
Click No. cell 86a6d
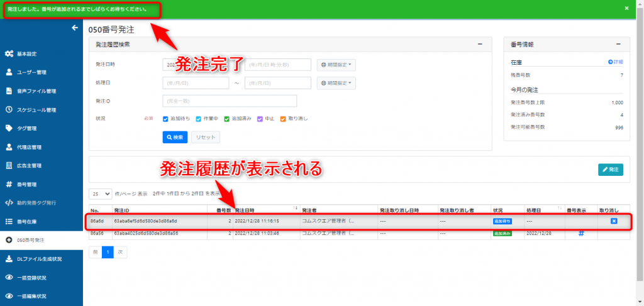pos(96,221)
